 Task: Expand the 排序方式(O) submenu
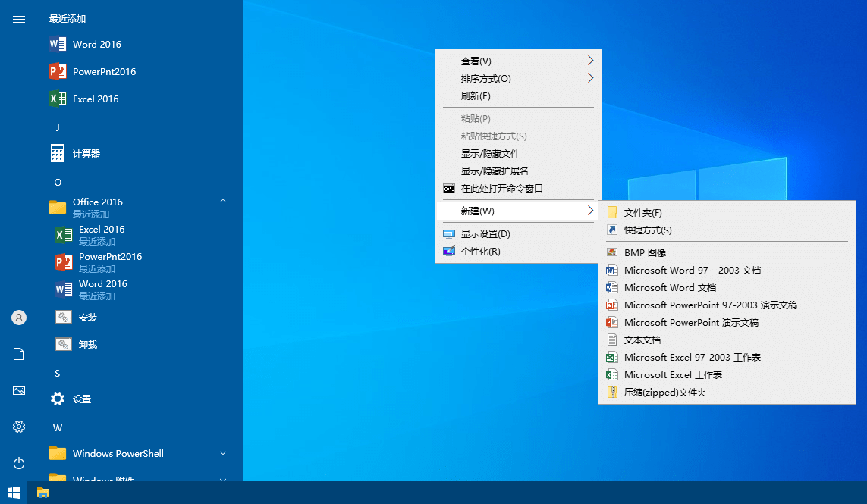pos(518,79)
